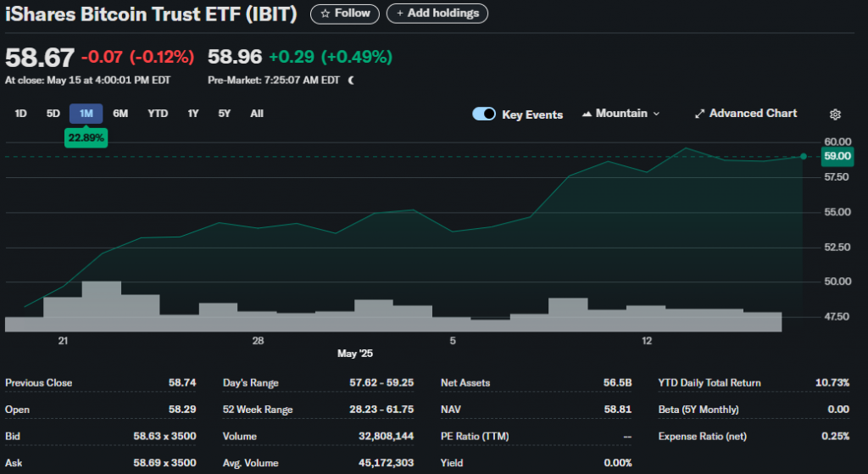The width and height of the screenshot is (868, 474).
Task: Click the May '25 axis label
Action: click(355, 354)
